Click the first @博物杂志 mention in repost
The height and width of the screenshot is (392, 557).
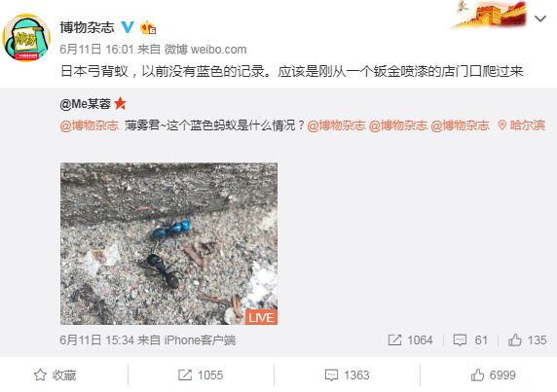[90, 125]
